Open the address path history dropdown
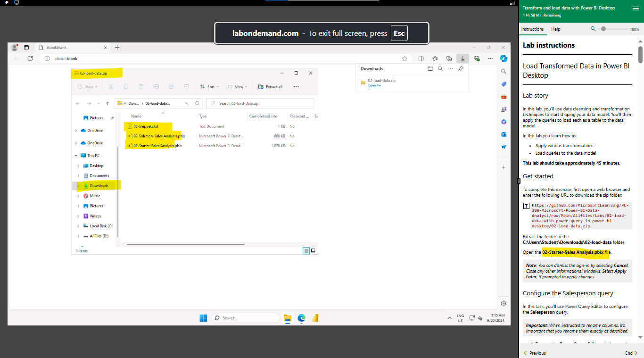The width and height of the screenshot is (644, 358). click(187, 103)
